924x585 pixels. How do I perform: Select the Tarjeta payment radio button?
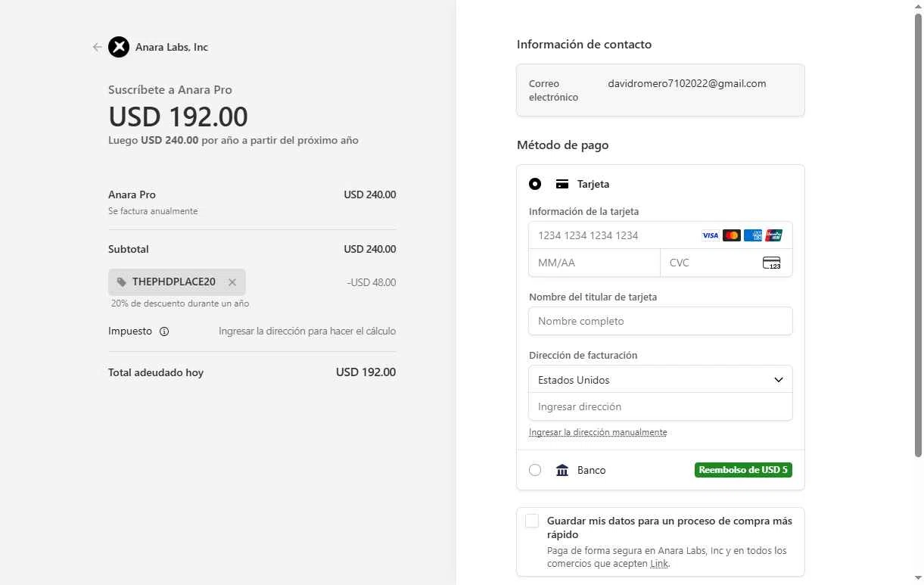535,184
